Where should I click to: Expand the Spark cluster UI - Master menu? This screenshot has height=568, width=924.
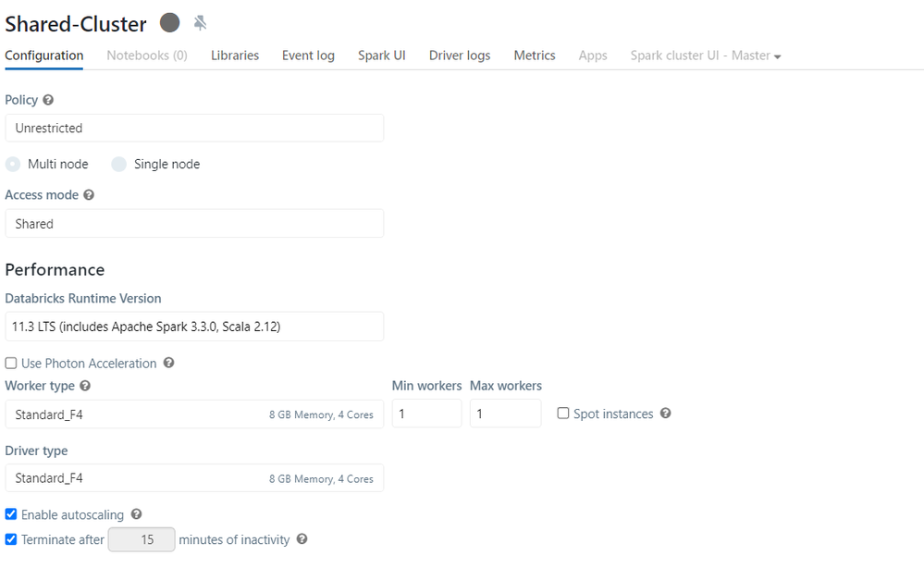coord(705,56)
